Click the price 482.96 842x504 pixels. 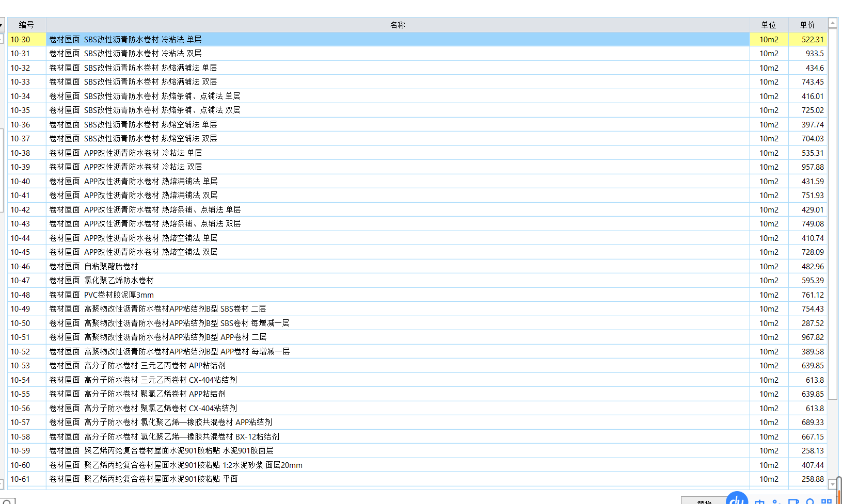coord(807,266)
